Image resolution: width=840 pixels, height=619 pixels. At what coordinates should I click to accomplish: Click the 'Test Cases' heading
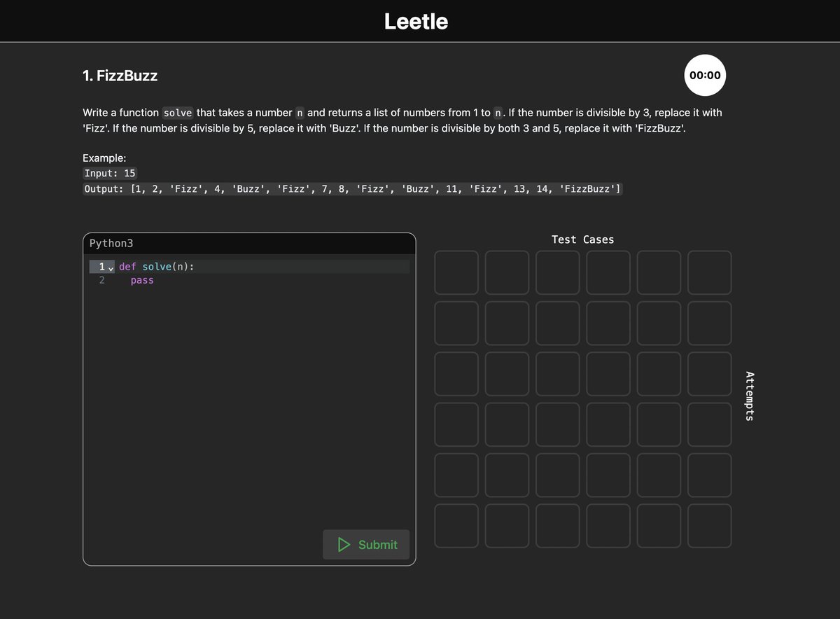click(582, 239)
